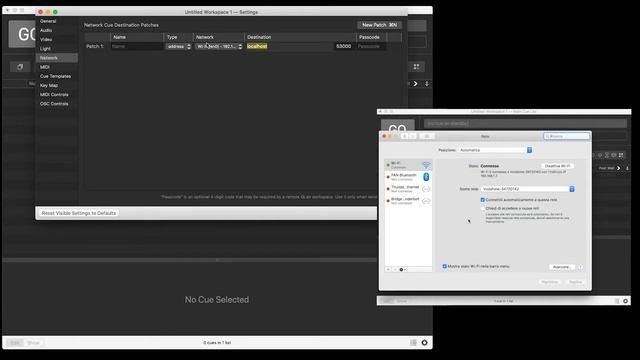Open General settings in the sidebar
Image resolution: width=640 pixels, height=360 pixels.
(x=48, y=21)
